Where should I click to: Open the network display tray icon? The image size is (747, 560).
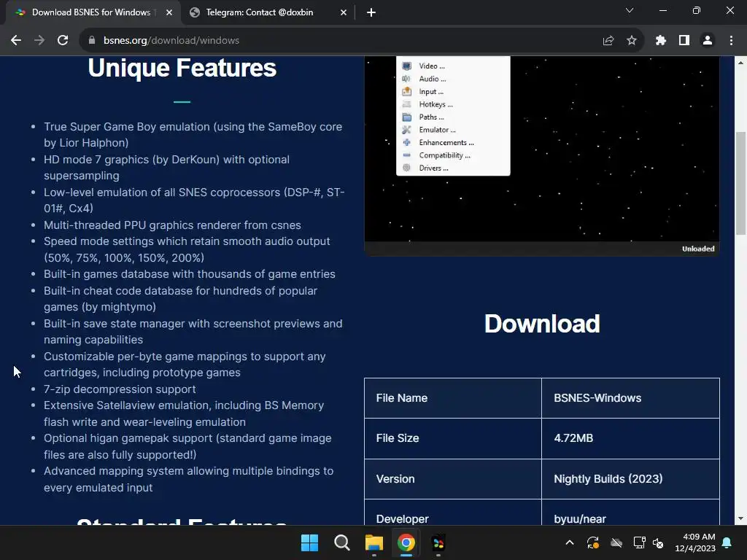pyautogui.click(x=639, y=542)
